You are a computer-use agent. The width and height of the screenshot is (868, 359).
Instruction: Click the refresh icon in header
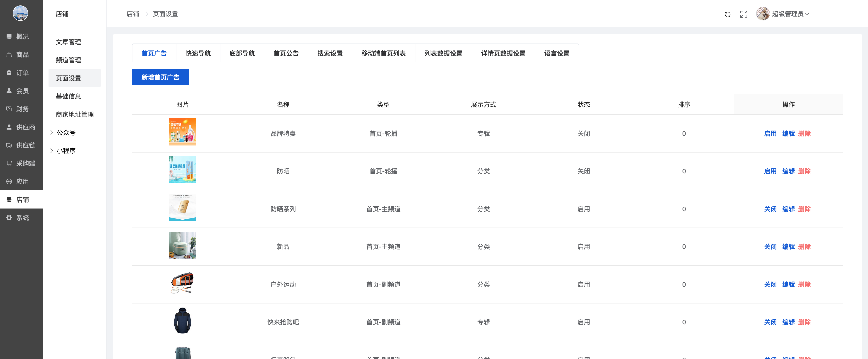[x=727, y=14]
